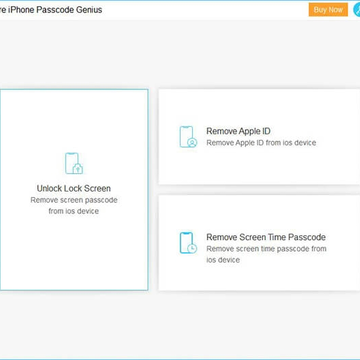Image resolution: width=360 pixels, height=360 pixels.
Task: Open the account icon beside Buy Now
Action: coord(356,10)
